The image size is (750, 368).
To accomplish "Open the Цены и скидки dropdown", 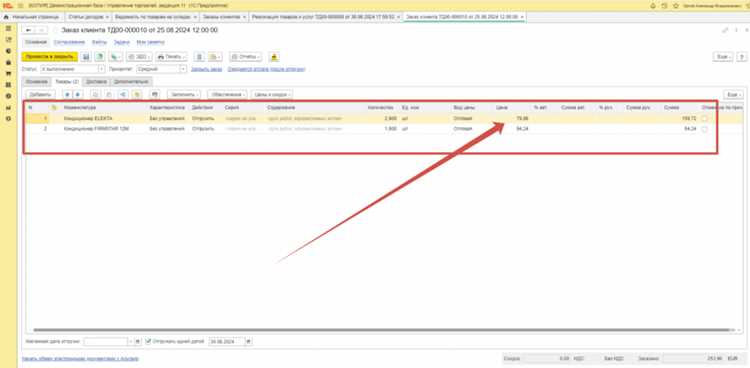I will point(272,95).
